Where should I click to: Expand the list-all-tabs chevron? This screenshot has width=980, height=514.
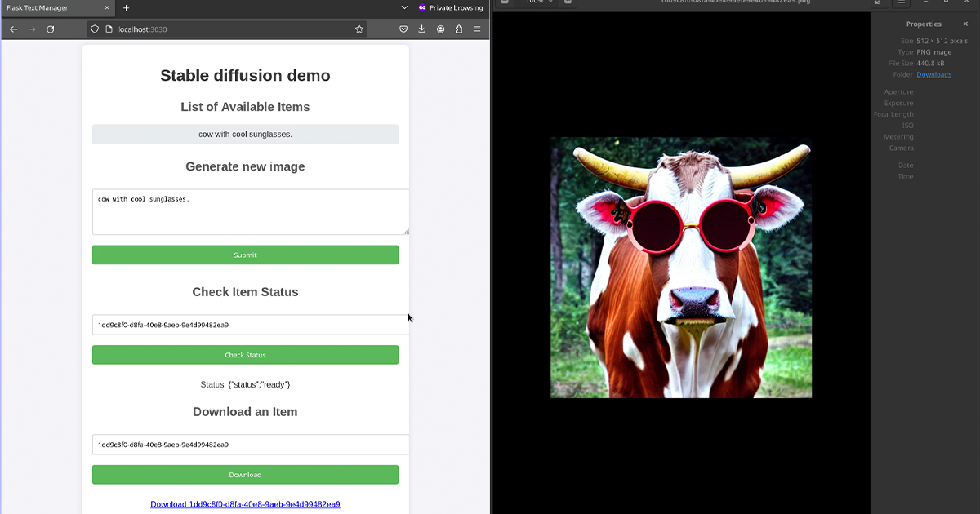tap(404, 7)
